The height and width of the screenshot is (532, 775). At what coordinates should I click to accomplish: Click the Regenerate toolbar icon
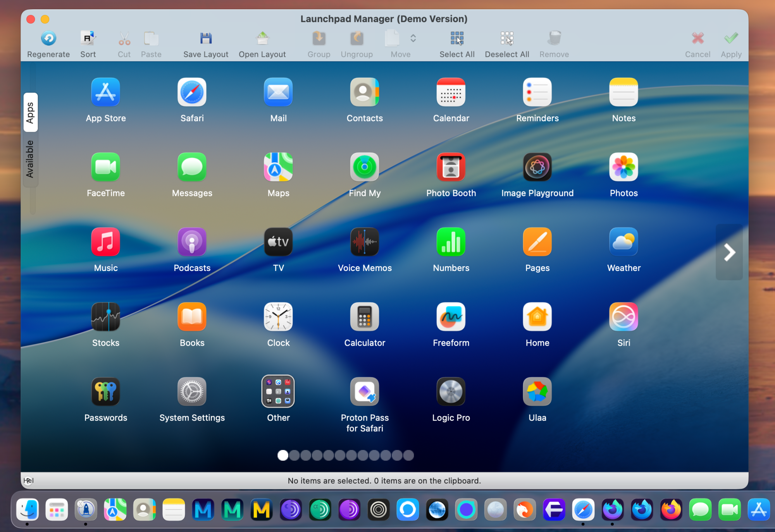pos(48,38)
